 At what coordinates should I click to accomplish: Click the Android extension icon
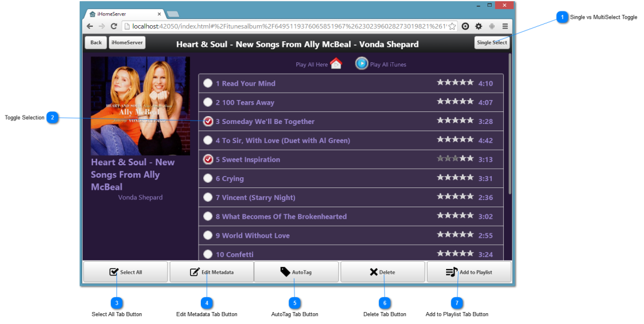tap(492, 26)
